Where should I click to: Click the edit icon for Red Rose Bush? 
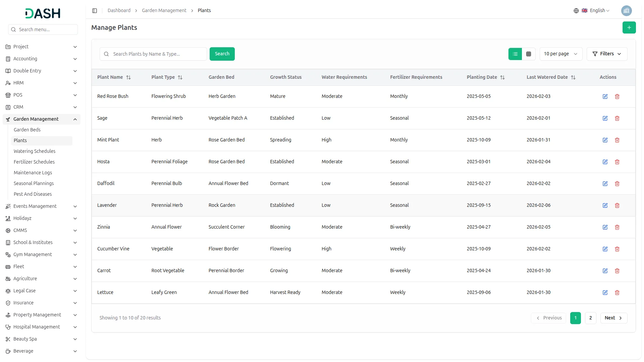point(605,97)
